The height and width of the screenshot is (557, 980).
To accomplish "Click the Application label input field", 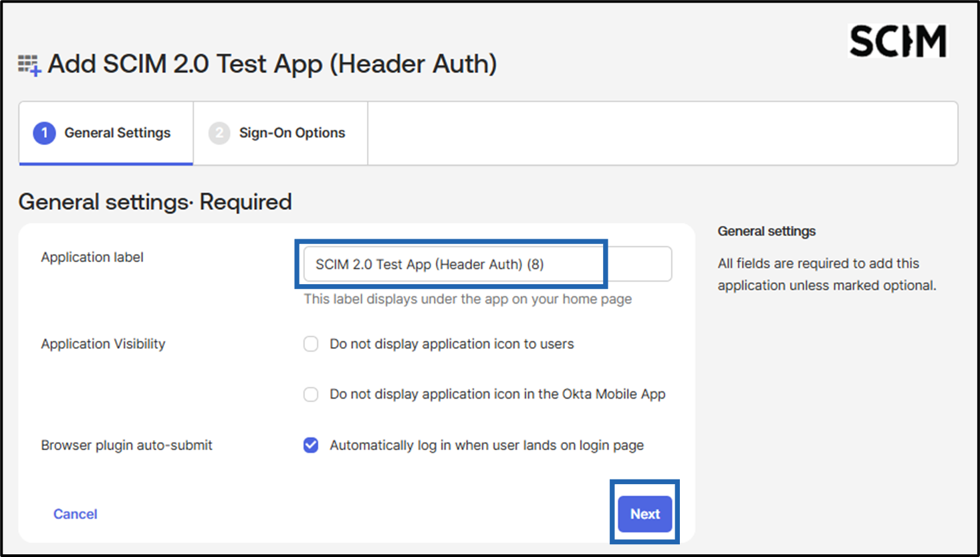I will 487,264.
